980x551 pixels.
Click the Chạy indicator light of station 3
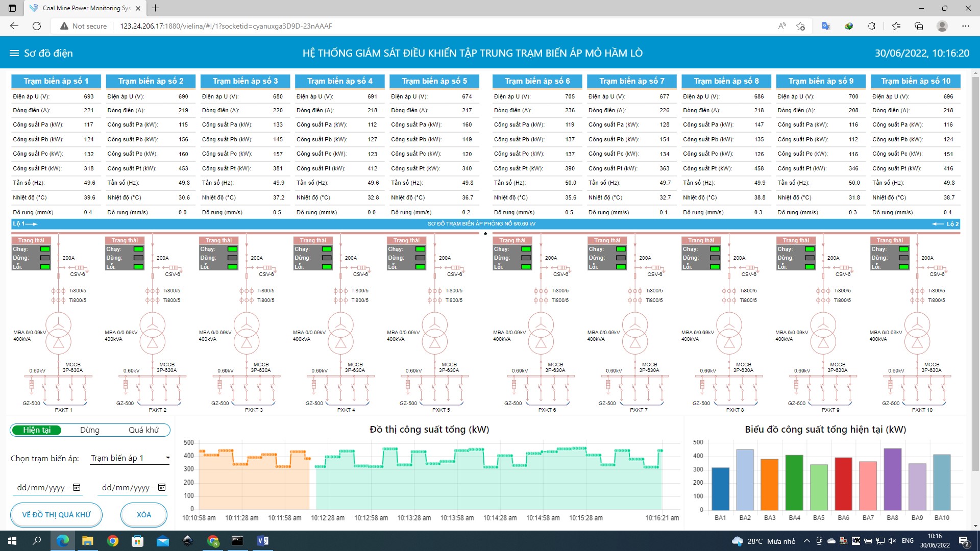[233, 249]
